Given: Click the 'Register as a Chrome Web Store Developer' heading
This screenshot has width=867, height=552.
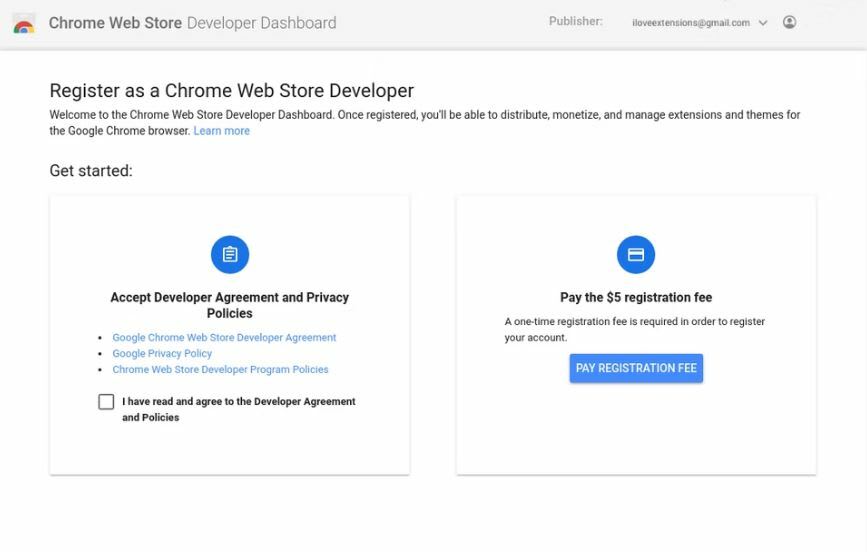Looking at the screenshot, I should (232, 91).
